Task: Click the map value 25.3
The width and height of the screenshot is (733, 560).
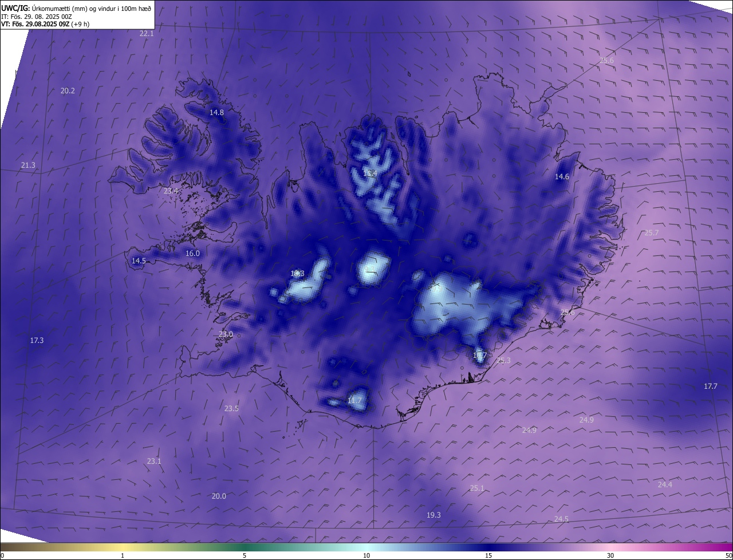Action: coord(503,360)
